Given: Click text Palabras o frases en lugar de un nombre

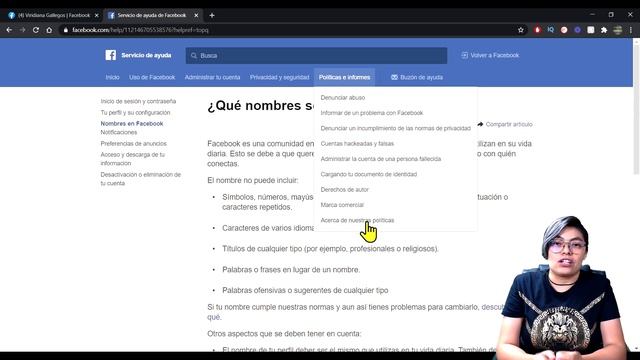Looking at the screenshot, I should coord(291,270).
